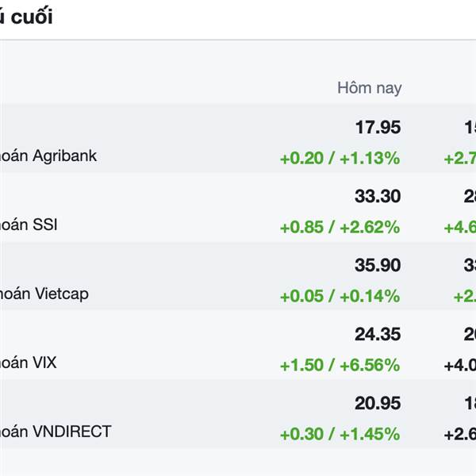Open the Vietcap securities link
Screen dimensions: 476x476
(x=44, y=294)
